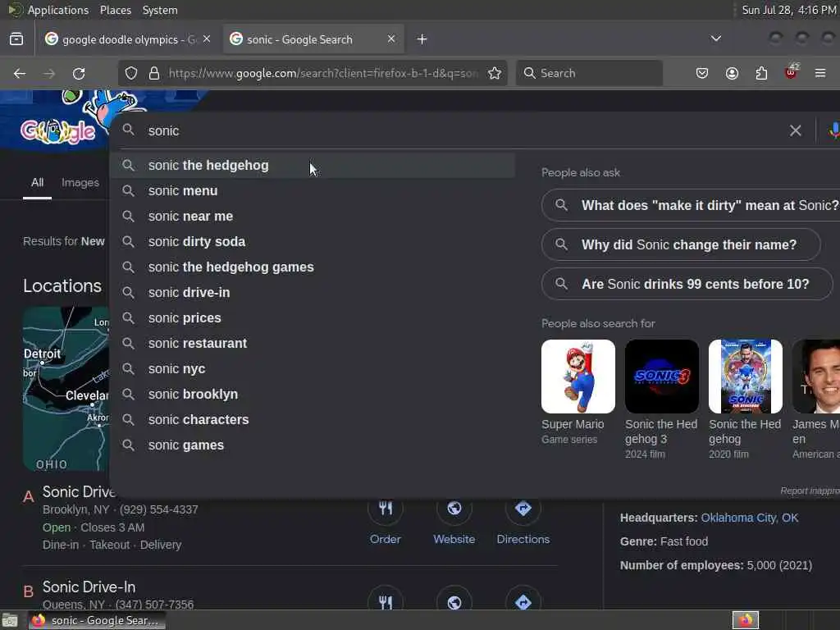
Task: Click Directions icon for Brooklyn Sonic Drive-In
Action: (x=523, y=509)
